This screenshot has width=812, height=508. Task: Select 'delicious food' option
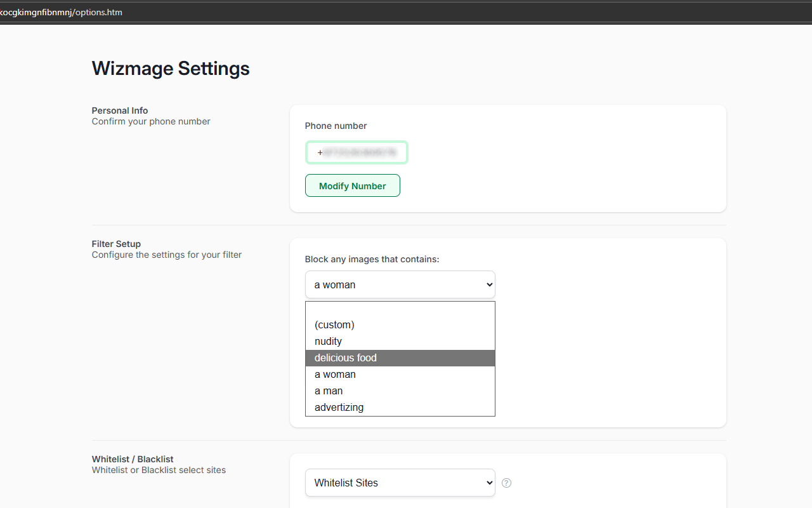click(x=400, y=358)
